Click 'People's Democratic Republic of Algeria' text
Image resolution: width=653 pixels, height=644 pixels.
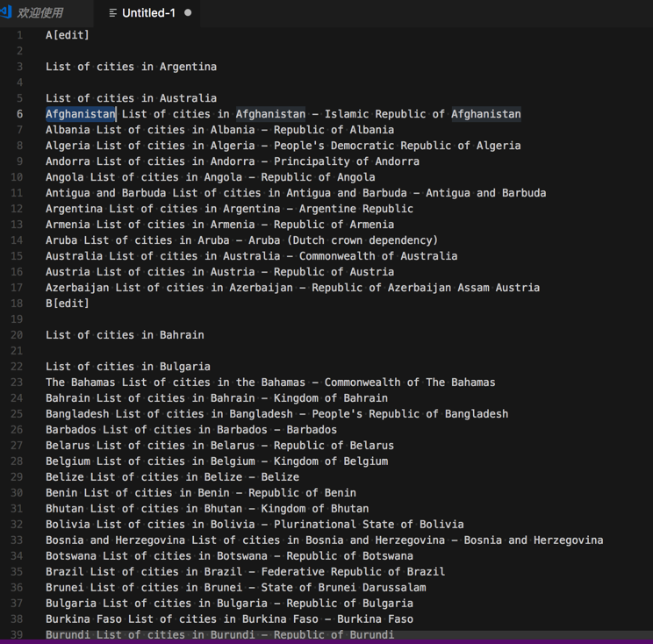point(398,146)
